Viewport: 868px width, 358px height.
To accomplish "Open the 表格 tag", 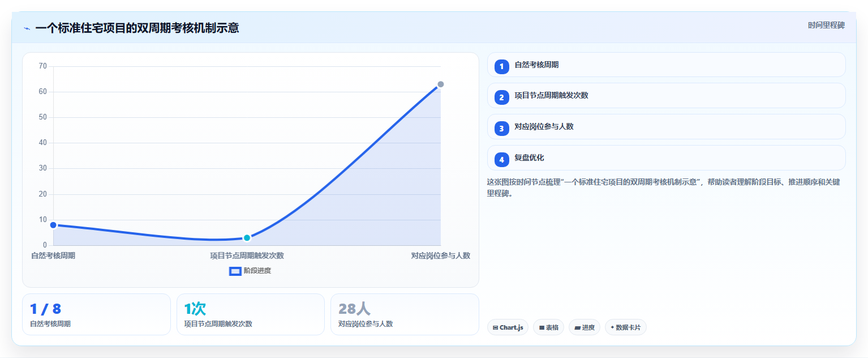I will pyautogui.click(x=548, y=327).
